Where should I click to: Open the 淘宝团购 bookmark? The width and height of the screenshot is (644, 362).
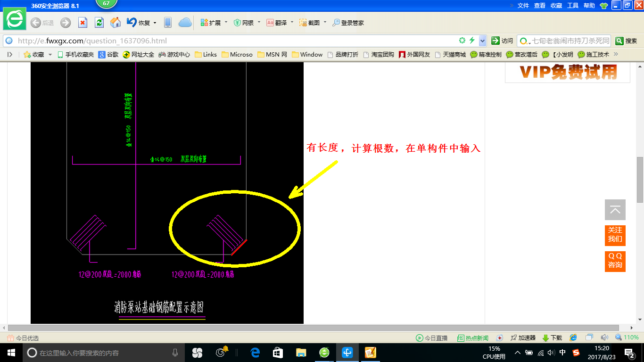click(379, 55)
